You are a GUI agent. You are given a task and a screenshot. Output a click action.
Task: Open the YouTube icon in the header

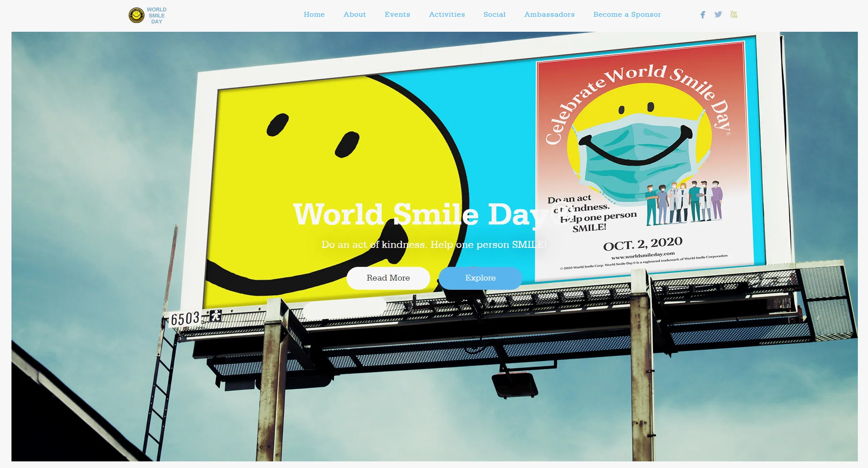click(x=734, y=15)
